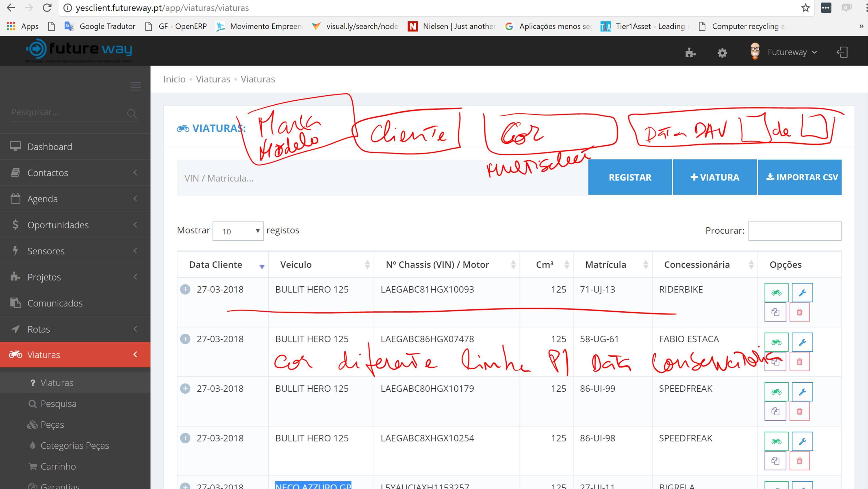Click the REGISTAR button
This screenshot has height=489, width=868.
tap(630, 177)
